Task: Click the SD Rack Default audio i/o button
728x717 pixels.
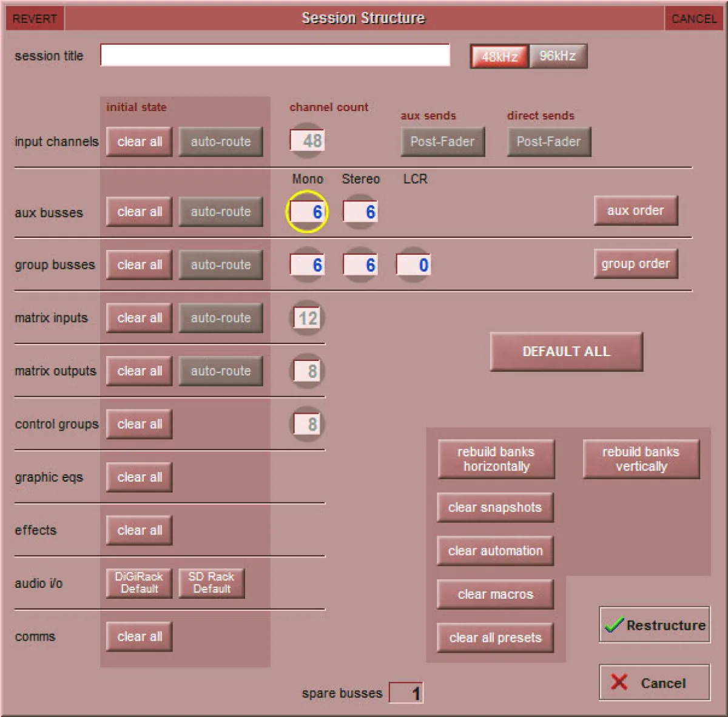Action: 212,583
